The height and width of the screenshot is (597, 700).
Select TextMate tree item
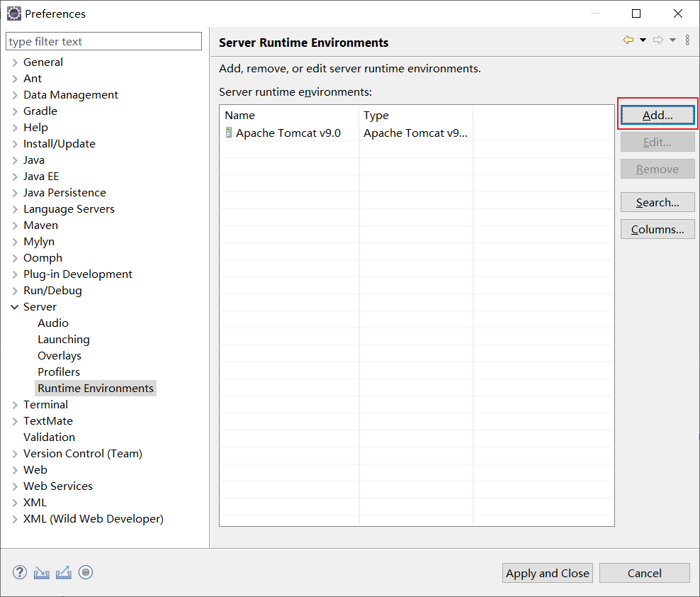tap(47, 421)
